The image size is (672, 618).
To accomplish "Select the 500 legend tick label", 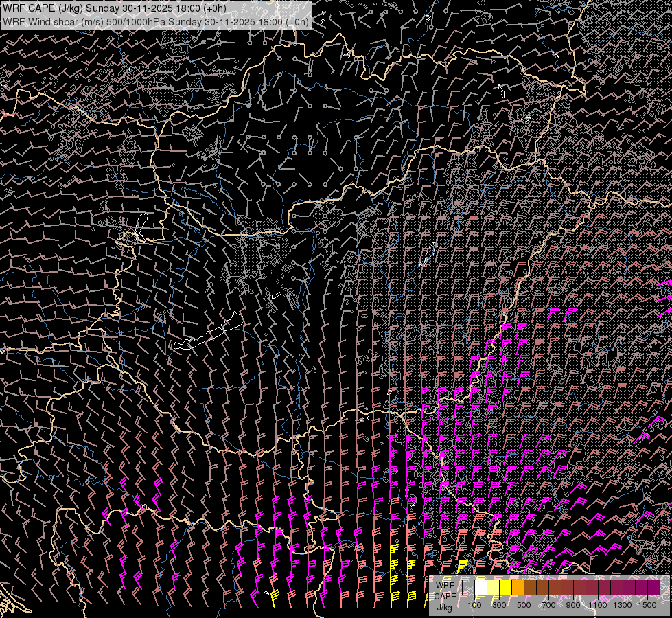I will pos(524,605).
